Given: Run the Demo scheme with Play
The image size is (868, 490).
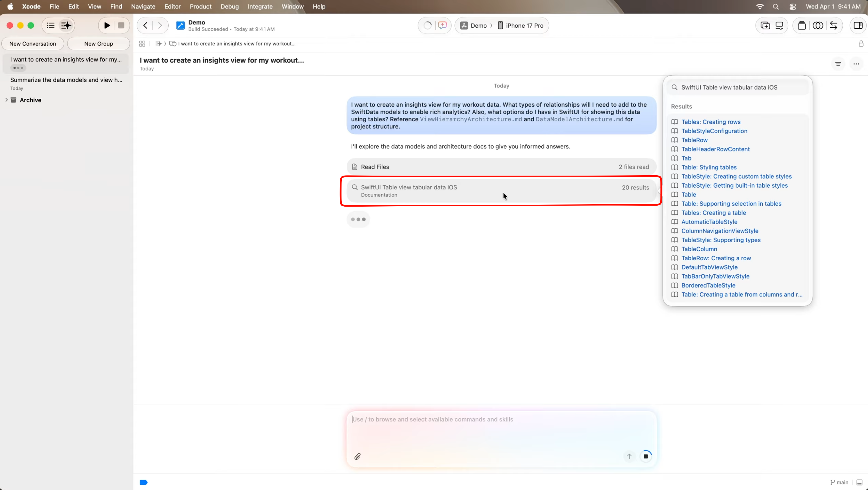Looking at the screenshot, I should point(107,25).
